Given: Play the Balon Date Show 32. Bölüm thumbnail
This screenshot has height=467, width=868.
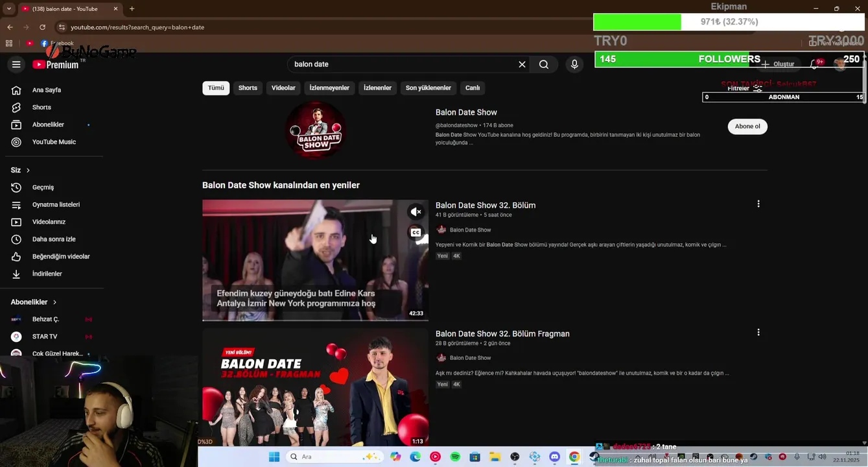Looking at the screenshot, I should click(315, 260).
